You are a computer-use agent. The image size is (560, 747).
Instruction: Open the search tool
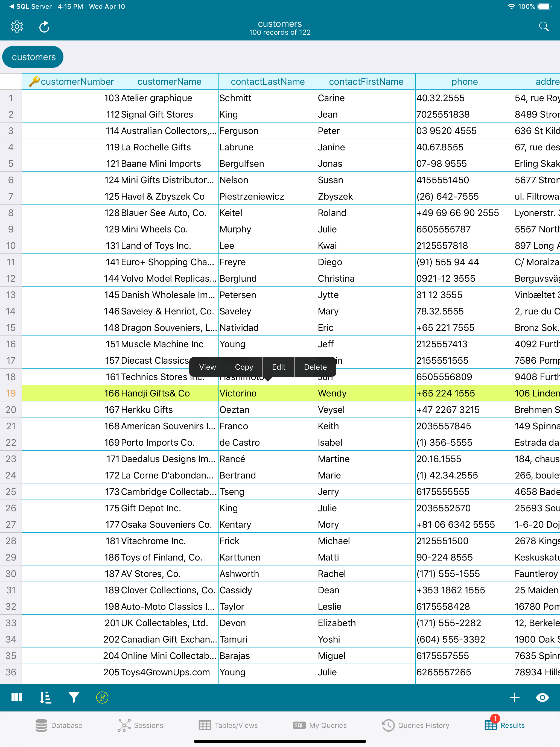pos(544,26)
